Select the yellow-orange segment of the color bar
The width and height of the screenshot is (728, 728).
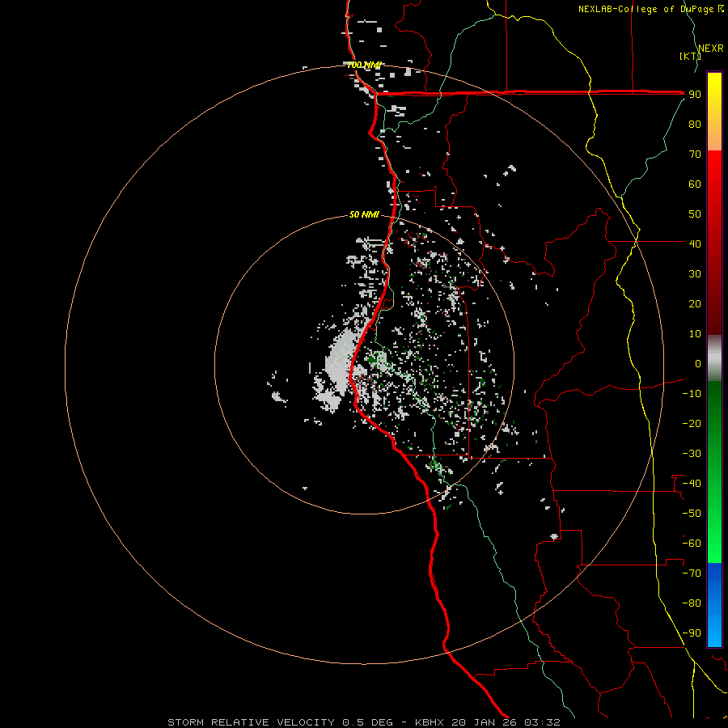[x=714, y=112]
